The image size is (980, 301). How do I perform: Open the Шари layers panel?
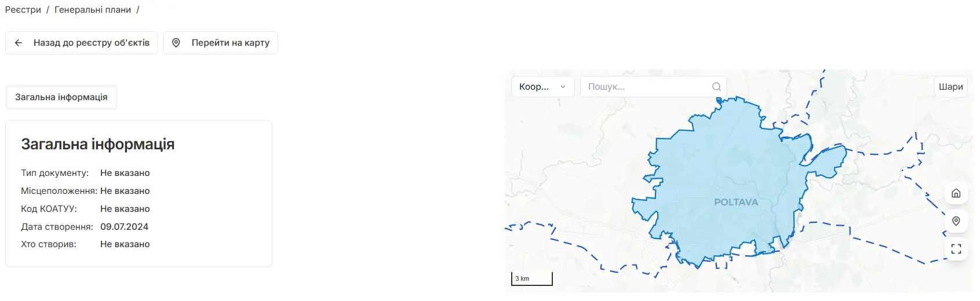pos(951,87)
